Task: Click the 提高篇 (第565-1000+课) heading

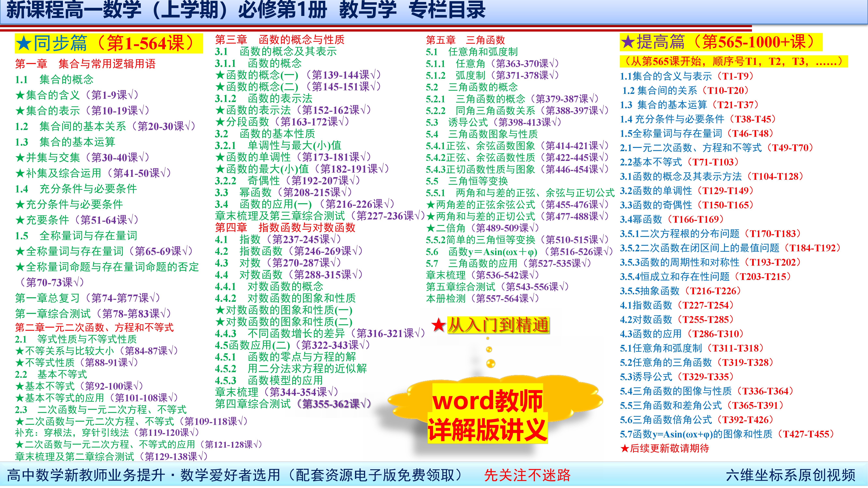Action: pyautogui.click(x=721, y=42)
